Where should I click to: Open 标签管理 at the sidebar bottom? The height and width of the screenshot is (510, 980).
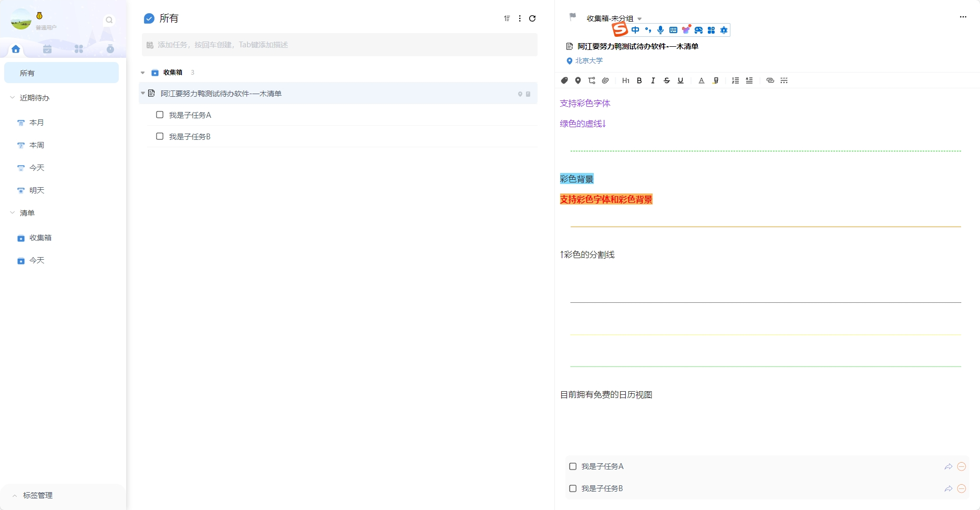38,495
